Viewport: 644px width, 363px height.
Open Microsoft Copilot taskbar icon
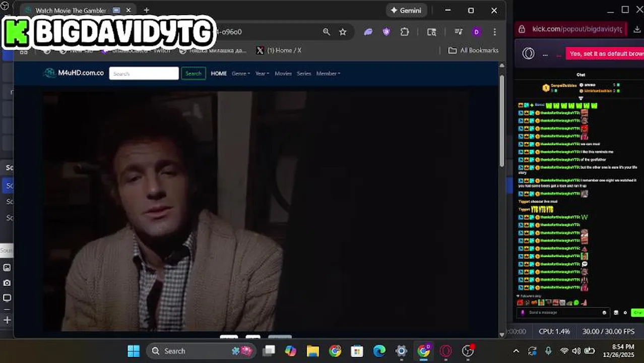point(291,351)
